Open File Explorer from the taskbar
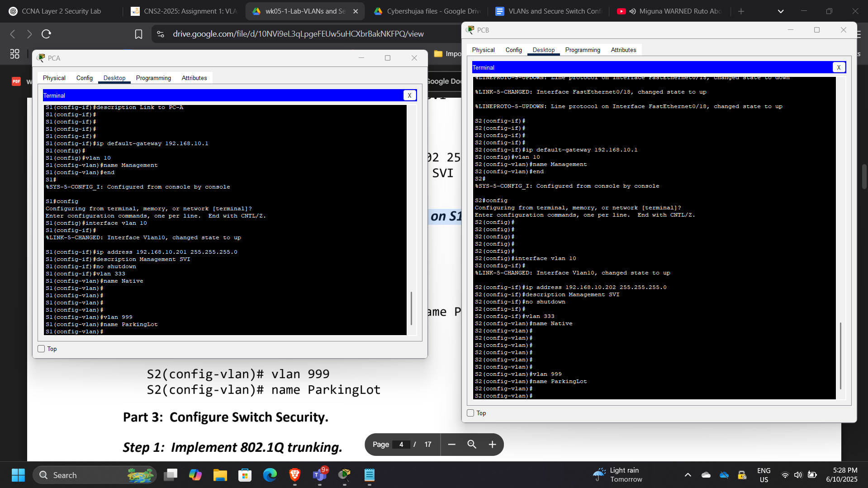The width and height of the screenshot is (868, 488). pos(220,475)
